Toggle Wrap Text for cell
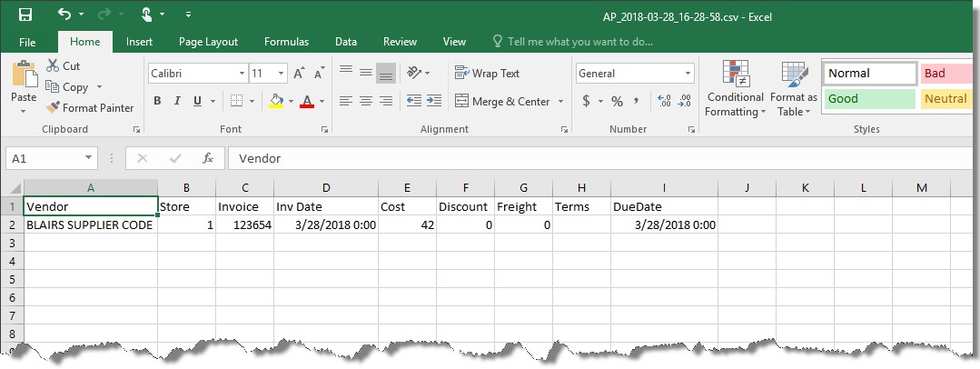980x369 pixels. tap(487, 74)
